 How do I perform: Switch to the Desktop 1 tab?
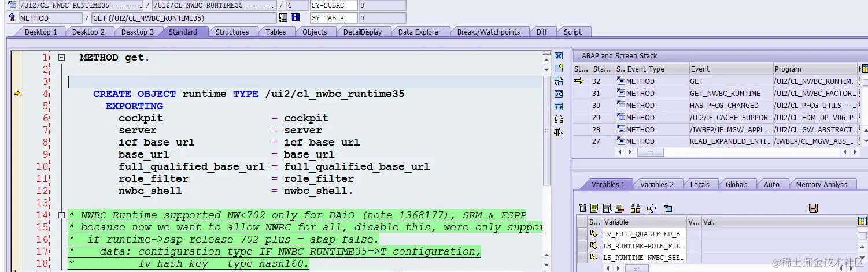click(x=40, y=32)
